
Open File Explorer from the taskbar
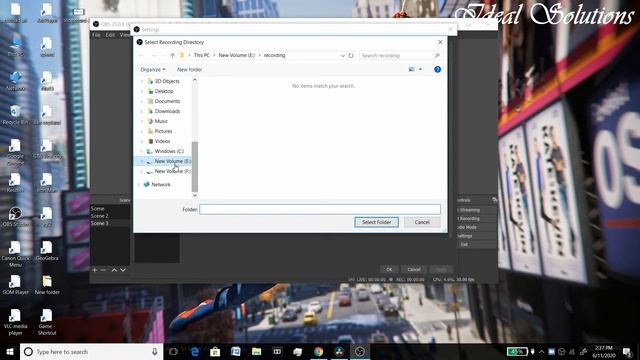[x=256, y=351]
